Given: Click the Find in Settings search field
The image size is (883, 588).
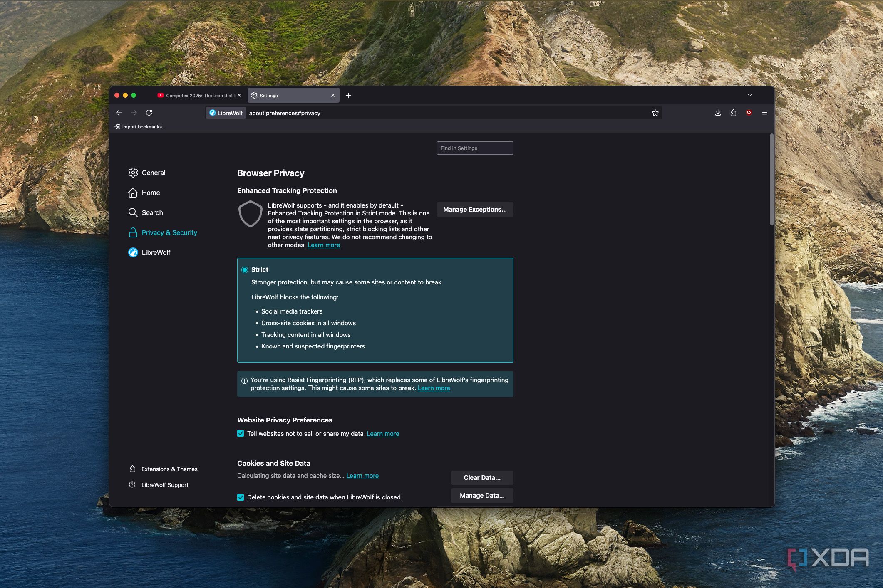Looking at the screenshot, I should pyautogui.click(x=474, y=148).
